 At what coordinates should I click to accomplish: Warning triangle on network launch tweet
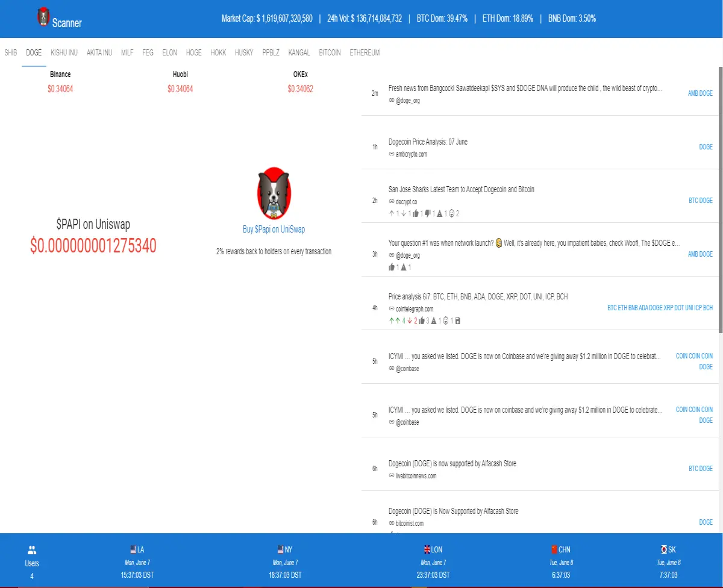pos(404,267)
